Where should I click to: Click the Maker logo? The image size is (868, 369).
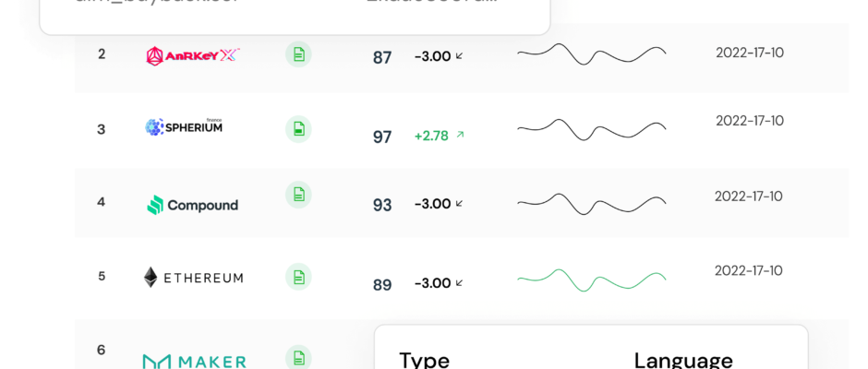click(x=194, y=362)
